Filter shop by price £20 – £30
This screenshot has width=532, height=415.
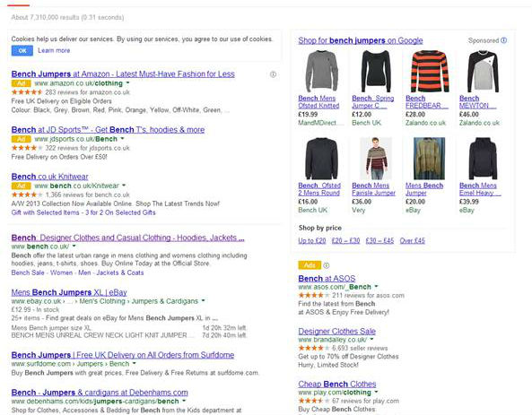pos(345,241)
